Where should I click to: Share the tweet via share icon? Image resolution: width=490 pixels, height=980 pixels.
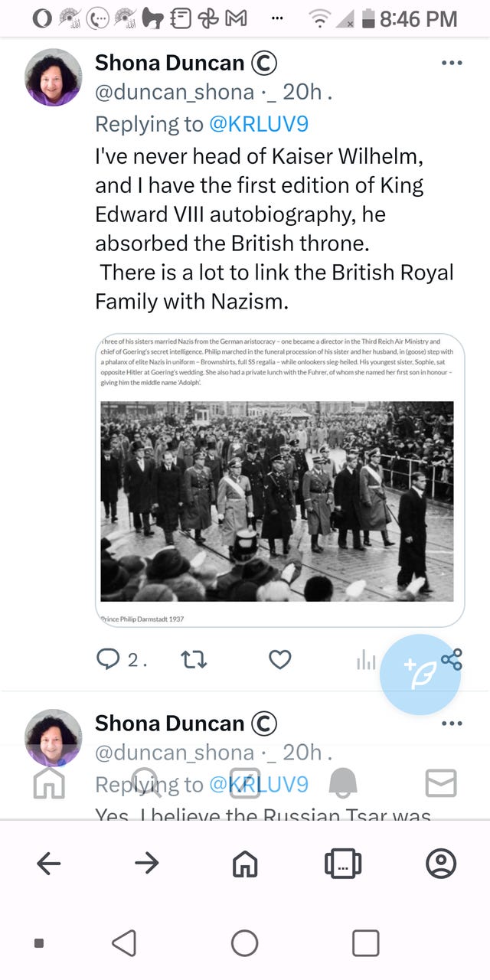point(452,659)
